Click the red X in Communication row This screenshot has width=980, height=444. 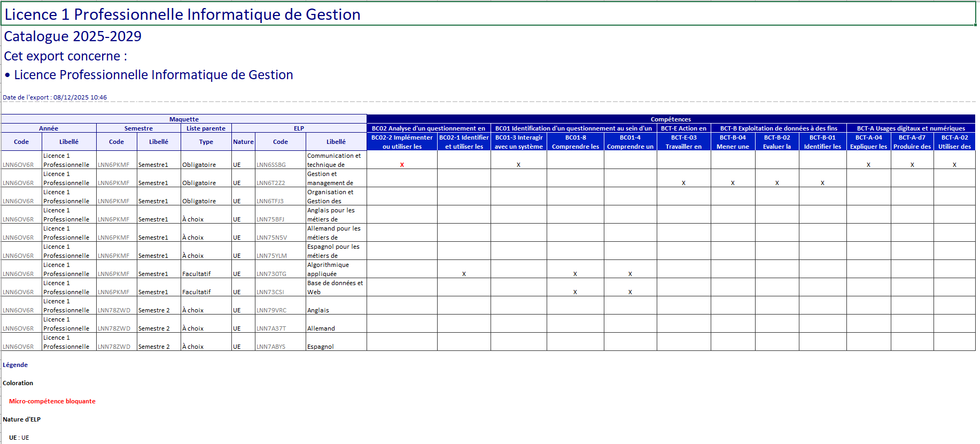click(402, 165)
